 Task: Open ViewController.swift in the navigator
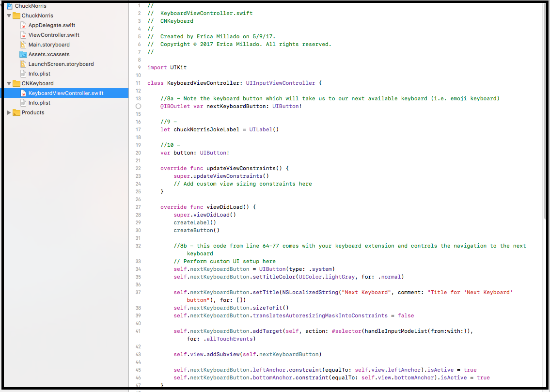pyautogui.click(x=54, y=35)
